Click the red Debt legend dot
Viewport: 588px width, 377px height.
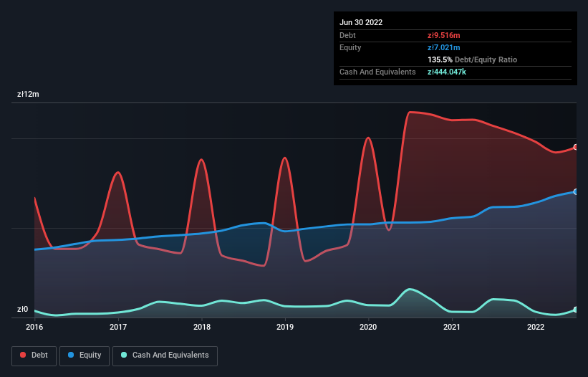[x=23, y=355]
